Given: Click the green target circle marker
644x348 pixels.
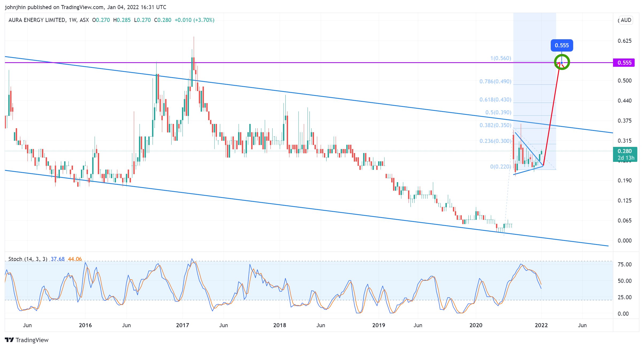Looking at the screenshot, I should pos(562,62).
